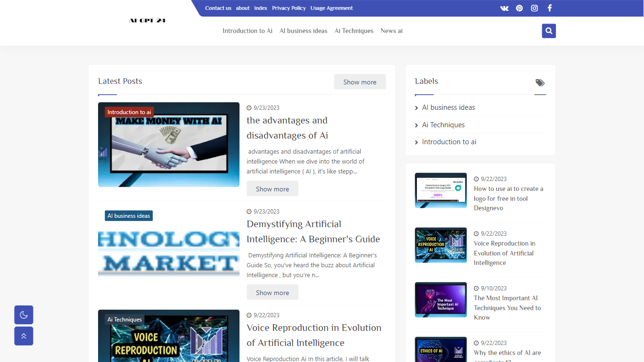Click Show more next to Latest Posts

(x=360, y=82)
